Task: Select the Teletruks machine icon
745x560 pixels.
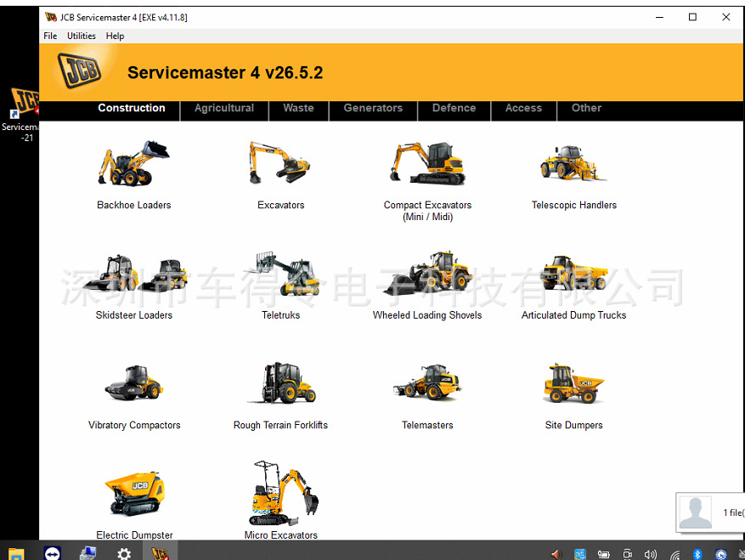Action: [x=282, y=274]
